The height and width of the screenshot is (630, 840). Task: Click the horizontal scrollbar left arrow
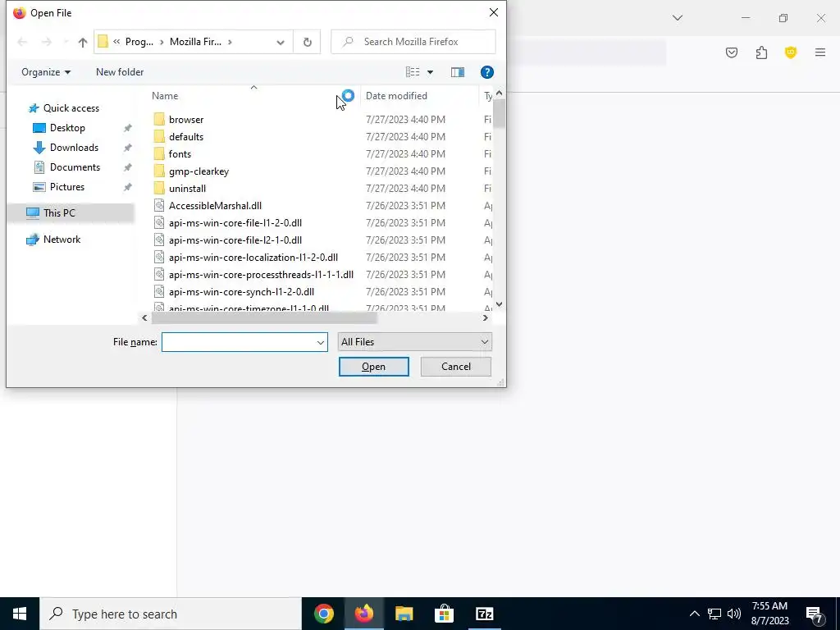(x=144, y=317)
